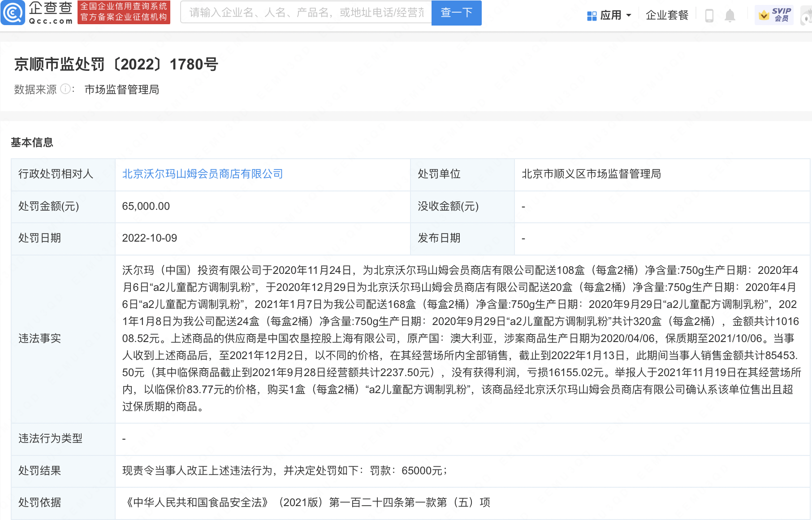Select the 市场监督管理局 source text
The width and height of the screenshot is (812, 520).
point(122,90)
